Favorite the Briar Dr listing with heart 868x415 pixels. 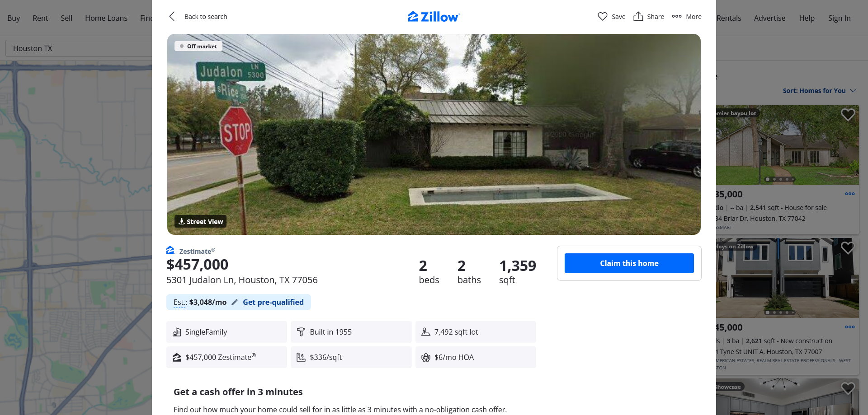point(848,115)
